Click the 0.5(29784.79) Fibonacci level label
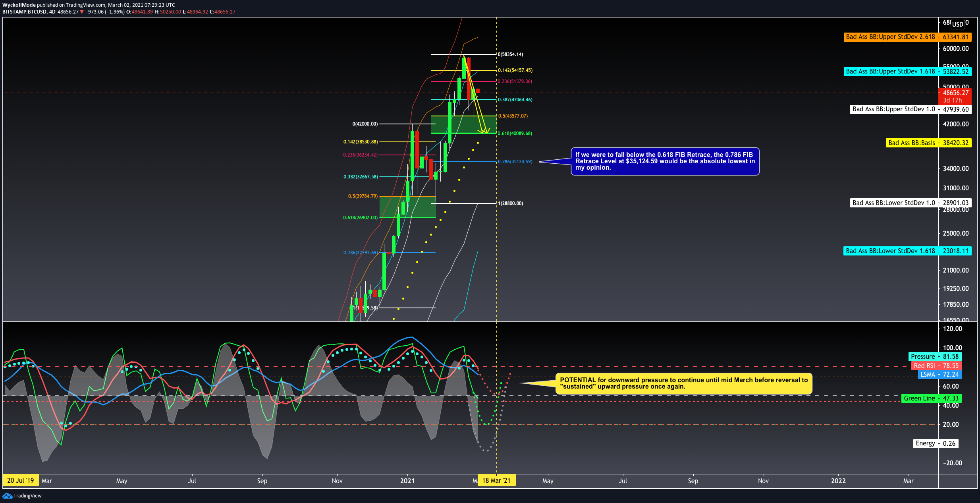 point(363,196)
